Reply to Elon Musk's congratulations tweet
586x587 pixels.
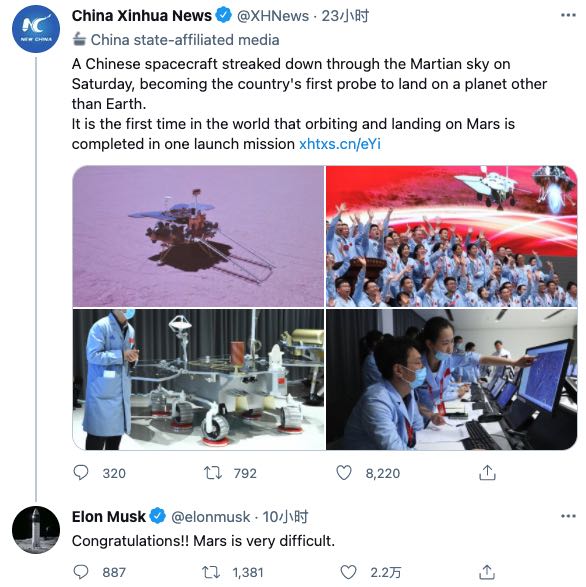[81, 572]
